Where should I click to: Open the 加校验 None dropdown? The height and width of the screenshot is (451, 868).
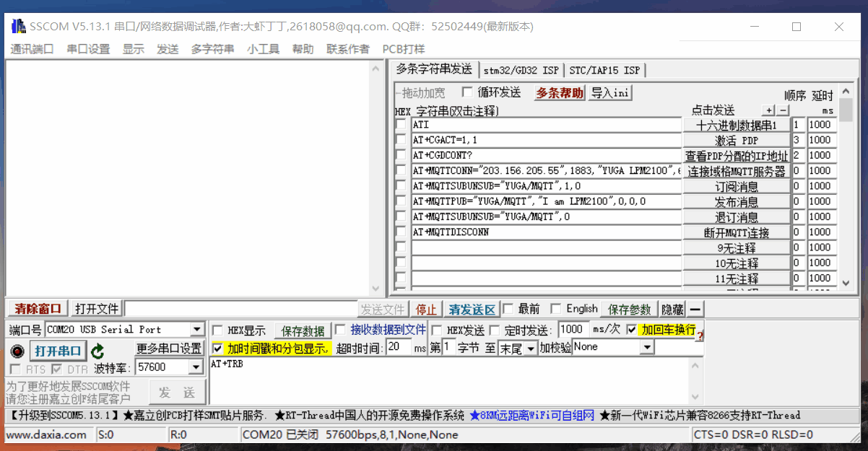[x=646, y=347]
